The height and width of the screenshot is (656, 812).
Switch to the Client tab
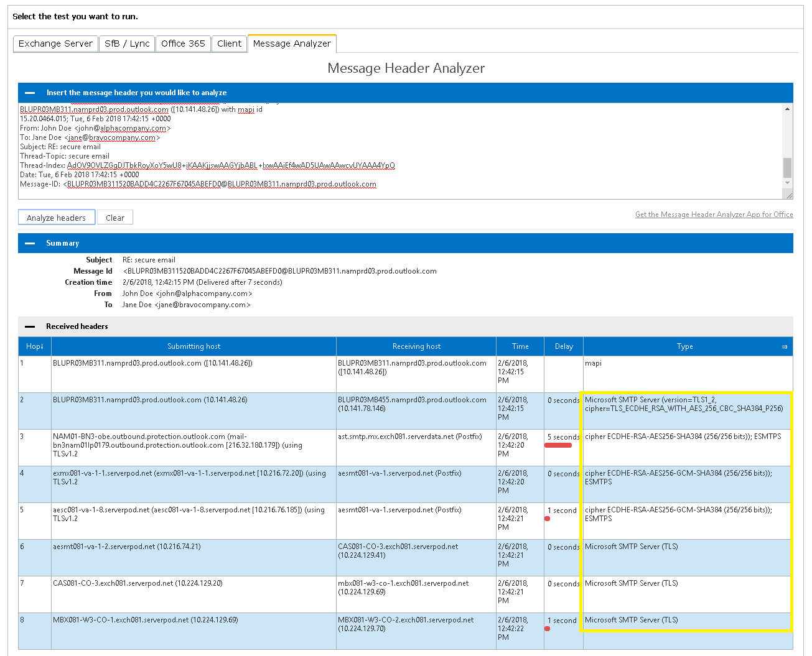[x=229, y=43]
